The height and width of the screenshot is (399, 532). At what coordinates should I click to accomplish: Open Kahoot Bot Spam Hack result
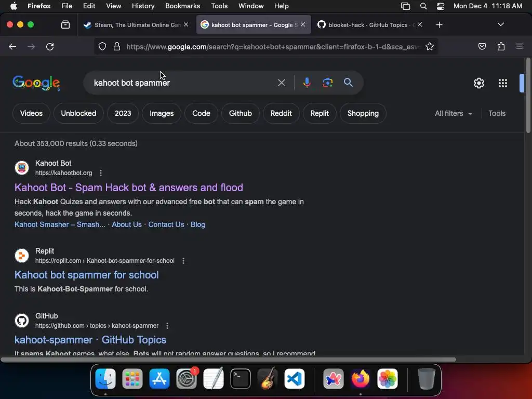[x=129, y=188]
